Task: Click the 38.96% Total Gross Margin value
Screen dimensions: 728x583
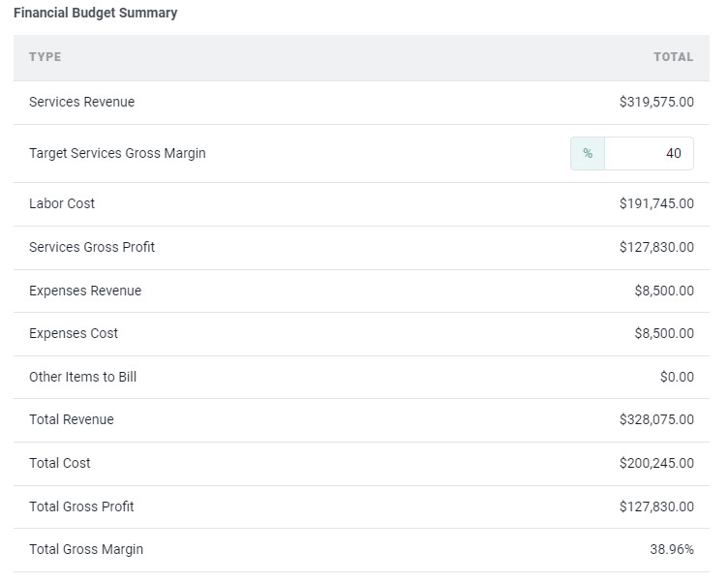Action: pos(672,549)
